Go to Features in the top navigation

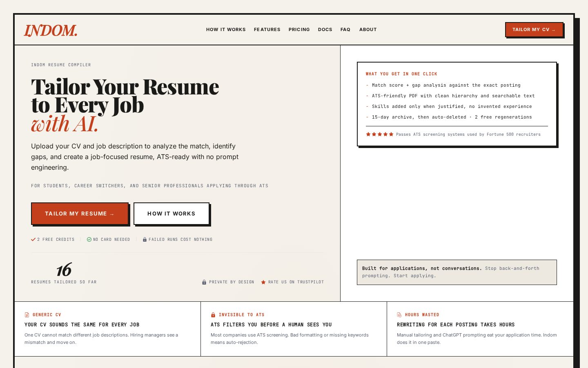[267, 29]
